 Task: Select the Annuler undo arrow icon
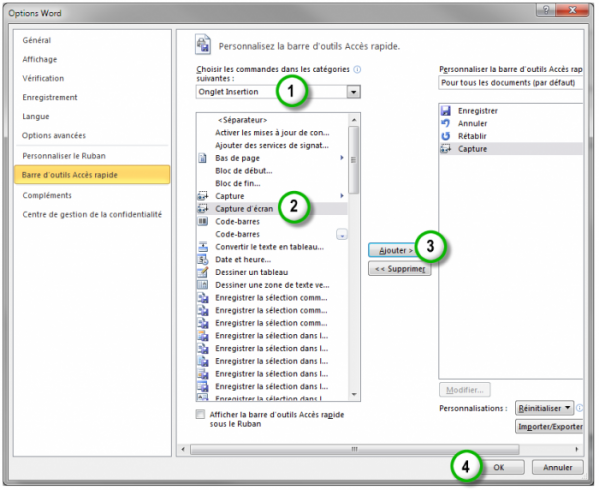click(x=445, y=123)
